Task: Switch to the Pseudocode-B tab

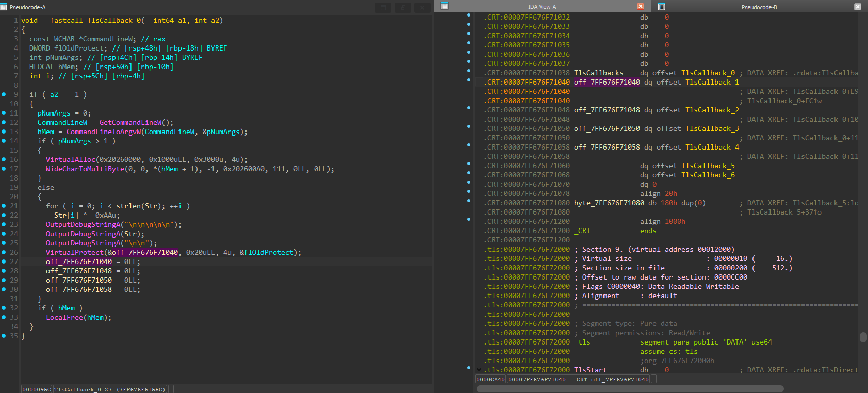Action: pos(759,7)
